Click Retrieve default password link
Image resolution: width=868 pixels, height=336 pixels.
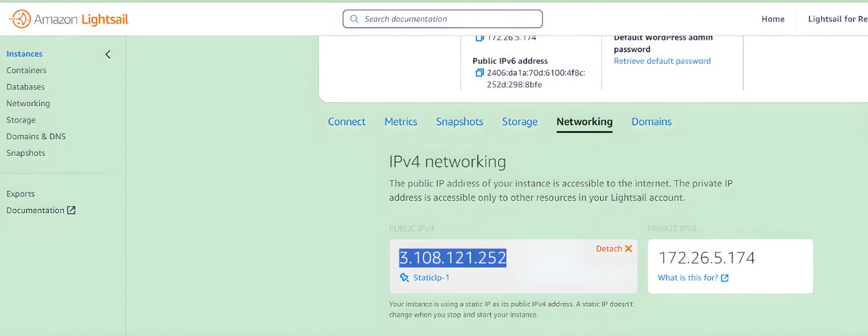tap(662, 61)
